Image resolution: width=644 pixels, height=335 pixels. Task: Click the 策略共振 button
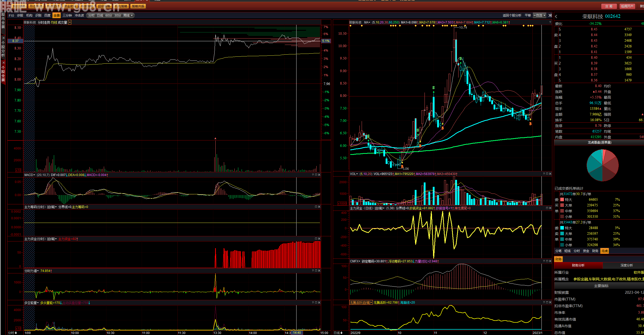click(138, 6)
